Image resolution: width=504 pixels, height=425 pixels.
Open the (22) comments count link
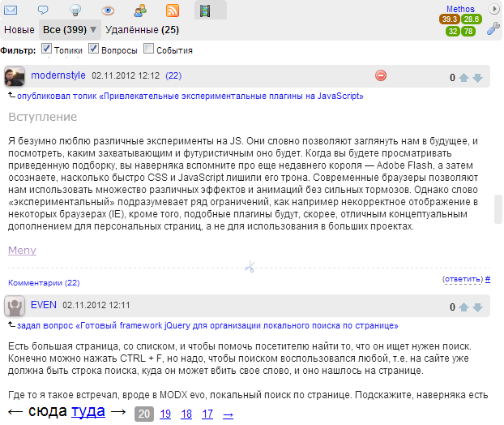coord(173,75)
